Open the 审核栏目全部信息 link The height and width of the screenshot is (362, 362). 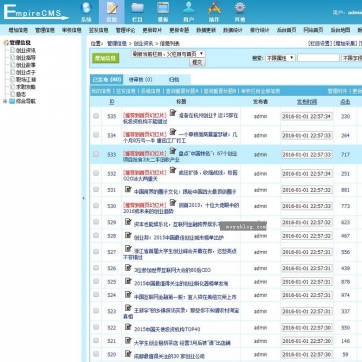[x=260, y=91]
